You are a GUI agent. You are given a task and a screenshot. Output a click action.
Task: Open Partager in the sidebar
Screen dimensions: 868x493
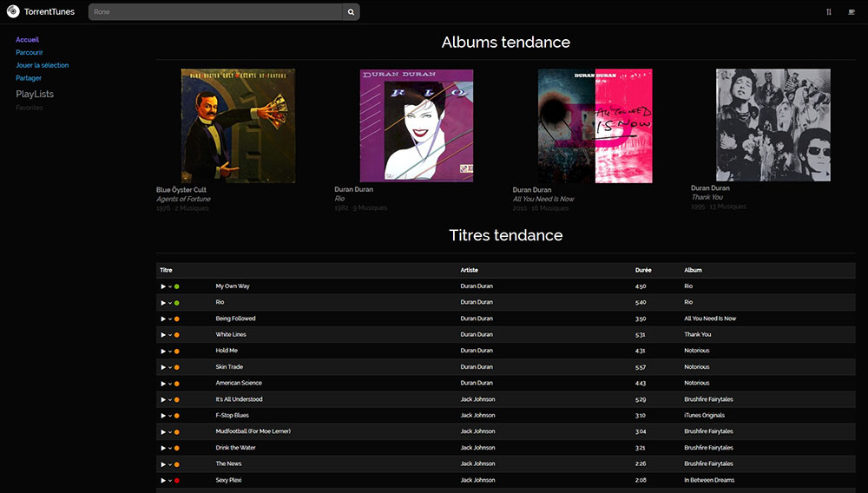(29, 78)
